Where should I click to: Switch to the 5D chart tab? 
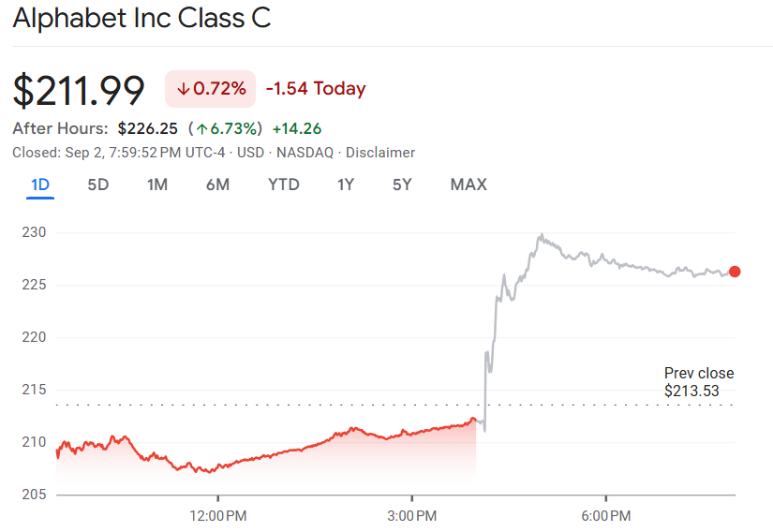(x=98, y=185)
